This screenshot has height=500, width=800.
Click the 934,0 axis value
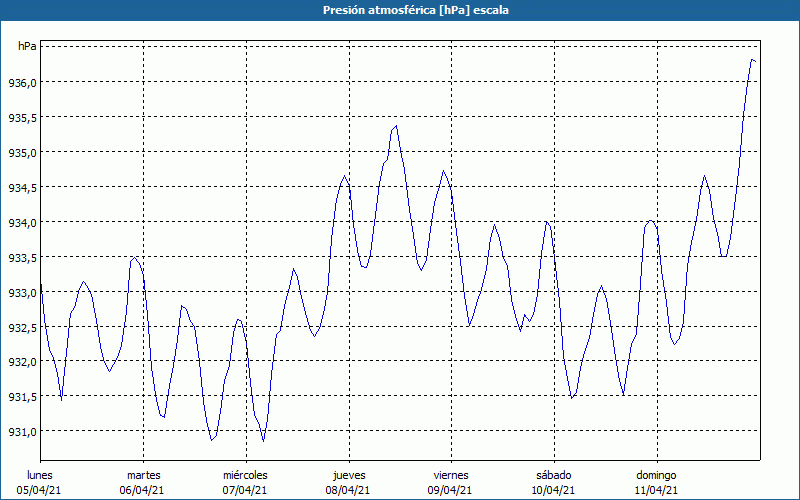click(x=23, y=222)
